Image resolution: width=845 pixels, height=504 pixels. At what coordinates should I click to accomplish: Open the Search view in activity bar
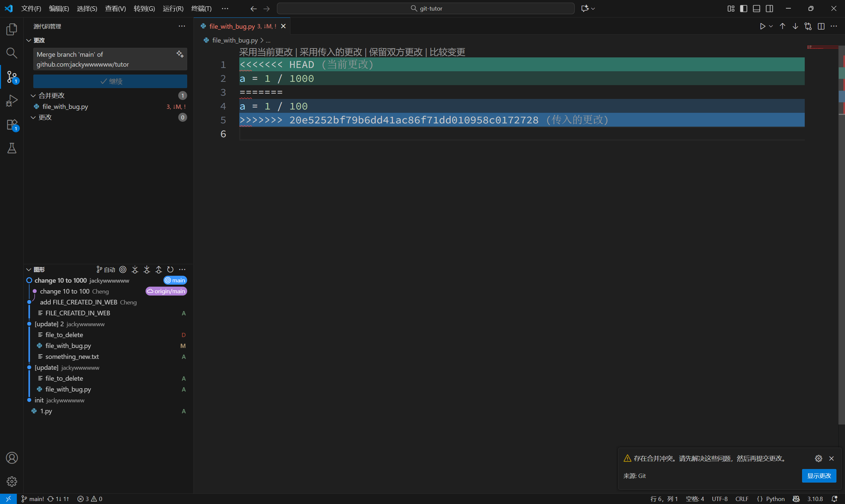pos(12,53)
